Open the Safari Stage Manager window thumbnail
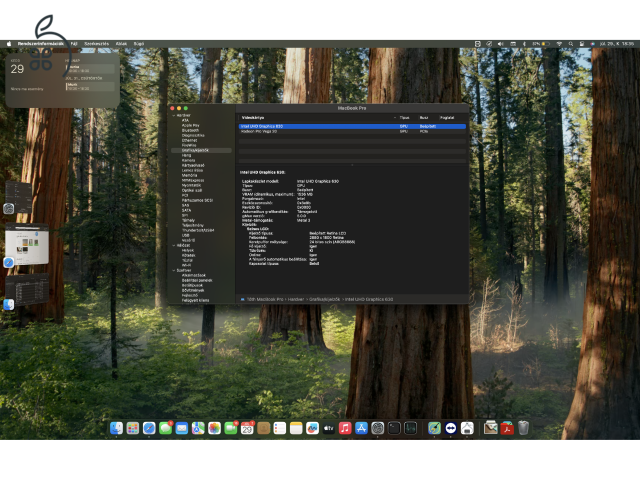The width and height of the screenshot is (640, 480). pyautogui.click(x=27, y=244)
